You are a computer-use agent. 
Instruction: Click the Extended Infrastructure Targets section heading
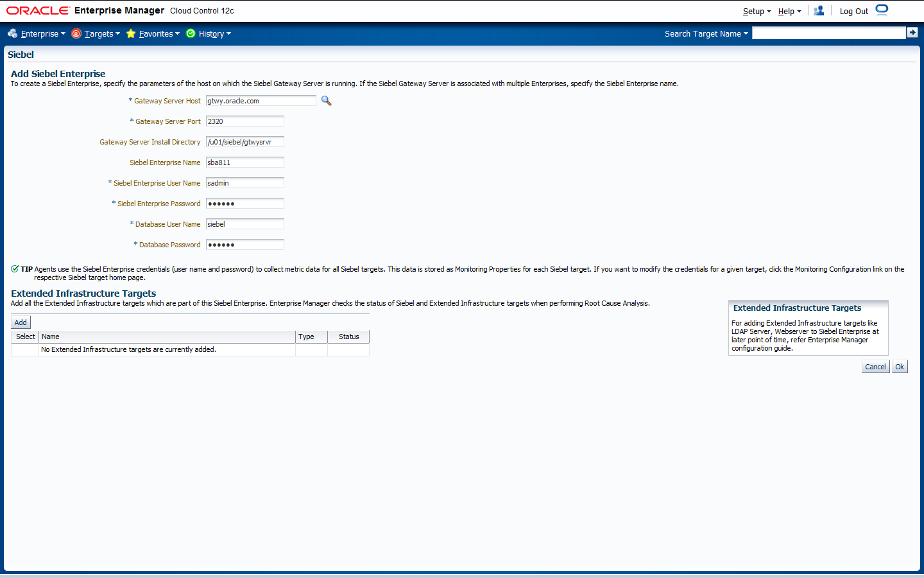tap(83, 293)
